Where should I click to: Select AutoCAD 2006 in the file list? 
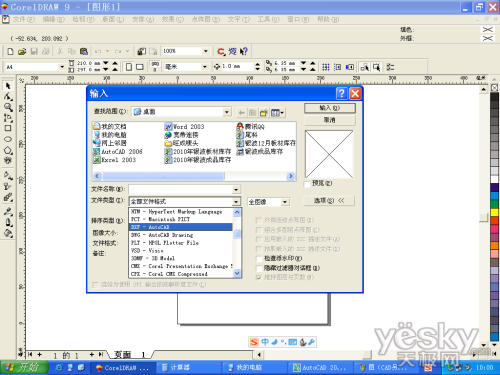(x=118, y=152)
